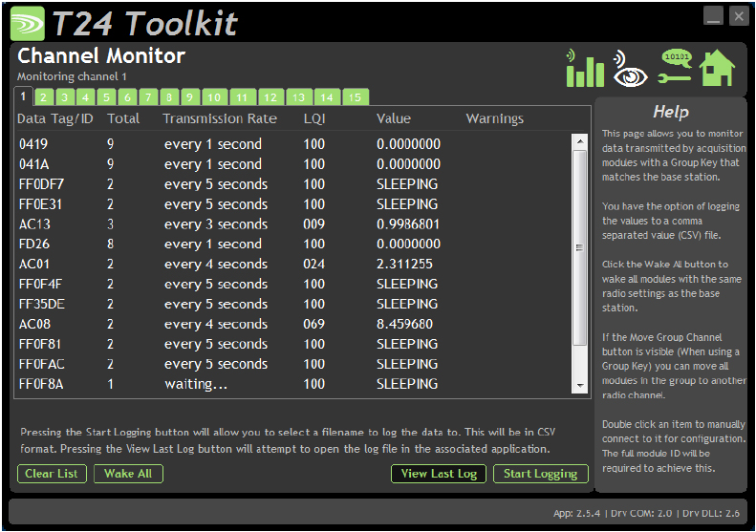The image size is (756, 532).
Task: Go to the Home house icon
Action: [717, 68]
